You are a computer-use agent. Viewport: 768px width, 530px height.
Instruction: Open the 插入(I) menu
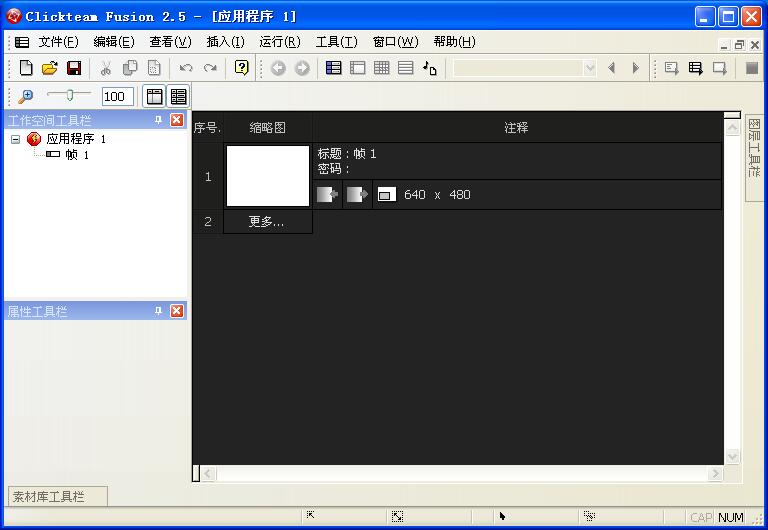(225, 42)
